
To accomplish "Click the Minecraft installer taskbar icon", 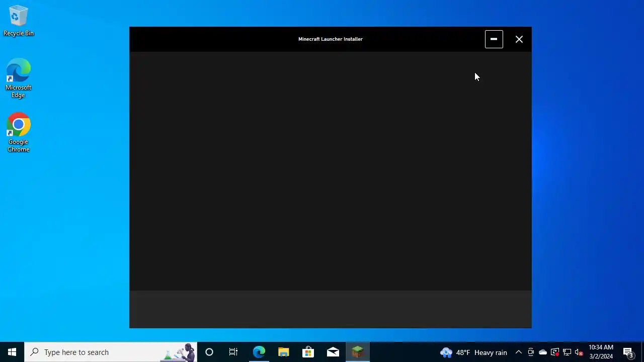I will point(357,352).
